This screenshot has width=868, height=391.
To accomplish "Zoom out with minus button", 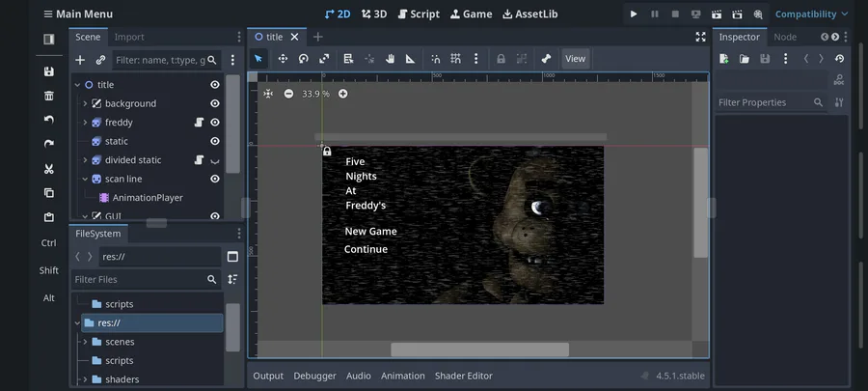I will [288, 94].
